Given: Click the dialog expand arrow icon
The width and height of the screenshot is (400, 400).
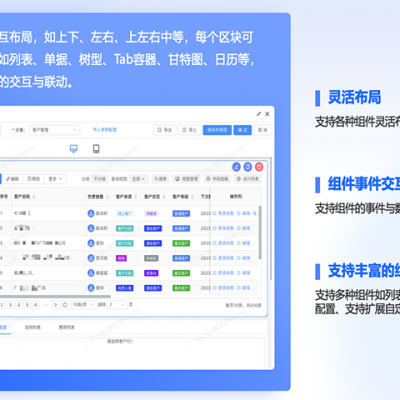Looking at the screenshot, I should 259,114.
